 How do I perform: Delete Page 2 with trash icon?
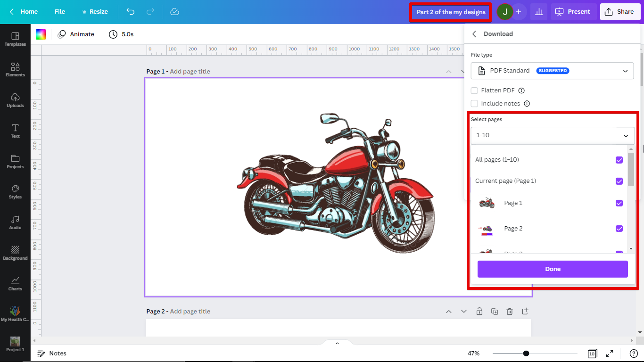tap(510, 312)
